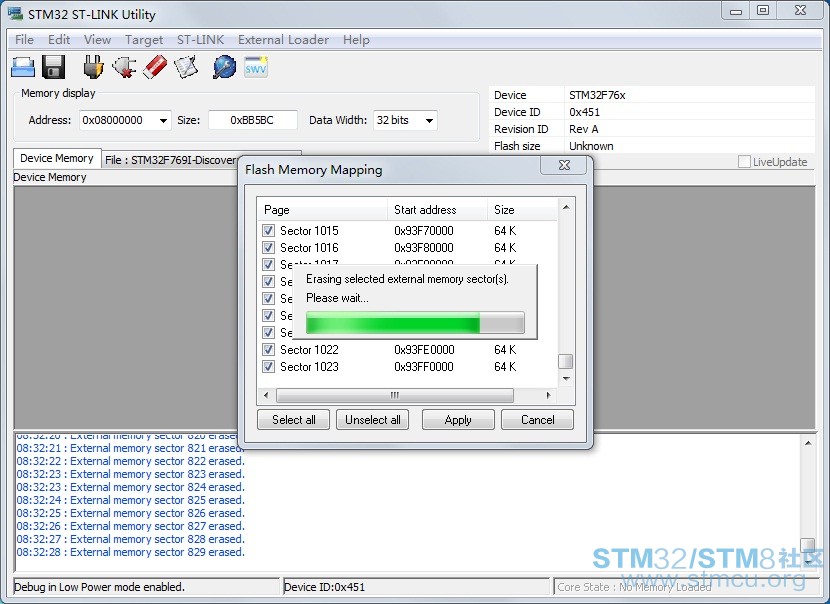Image resolution: width=830 pixels, height=604 pixels.
Task: Click the Apply button
Action: pos(458,420)
